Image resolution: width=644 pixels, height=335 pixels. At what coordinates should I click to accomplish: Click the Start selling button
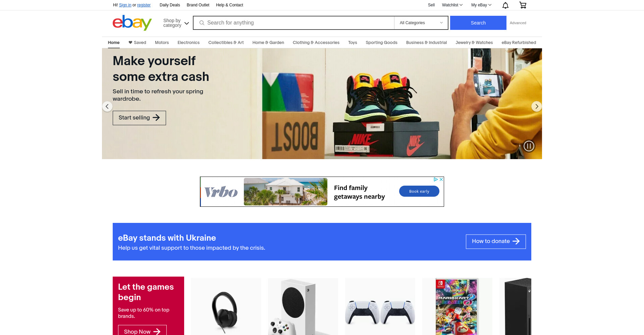[139, 118]
